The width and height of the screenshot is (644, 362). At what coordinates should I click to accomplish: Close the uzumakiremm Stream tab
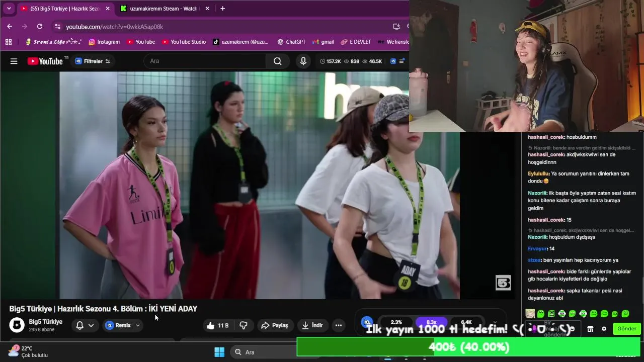[x=207, y=9]
